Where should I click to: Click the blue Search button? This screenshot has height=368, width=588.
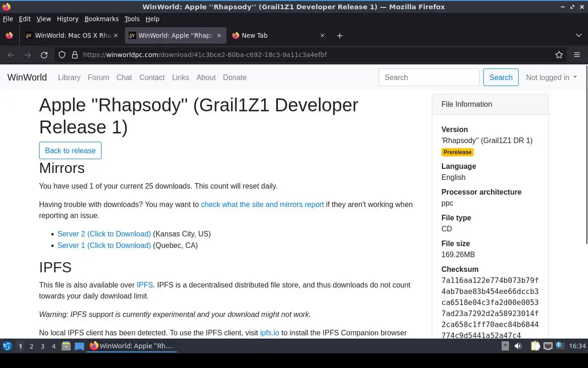(501, 77)
